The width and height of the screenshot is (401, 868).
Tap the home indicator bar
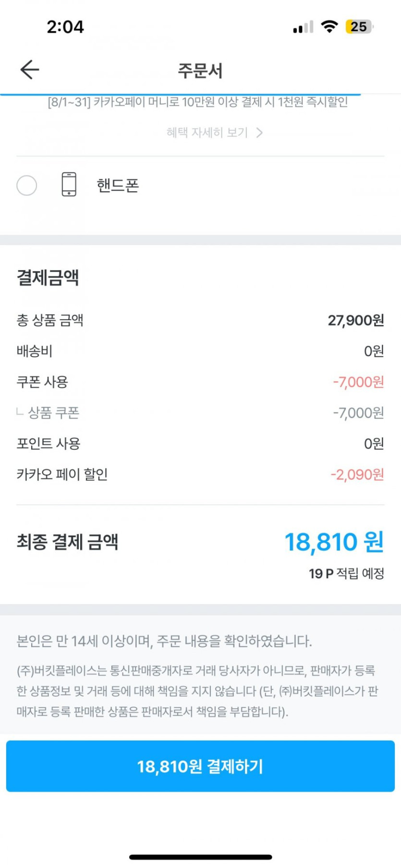(200, 857)
